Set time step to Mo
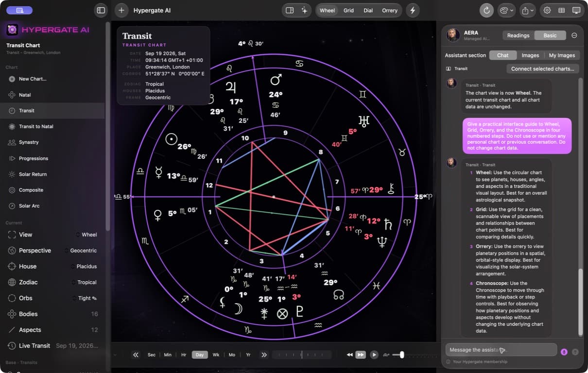The height and width of the screenshot is (373, 588). click(232, 355)
